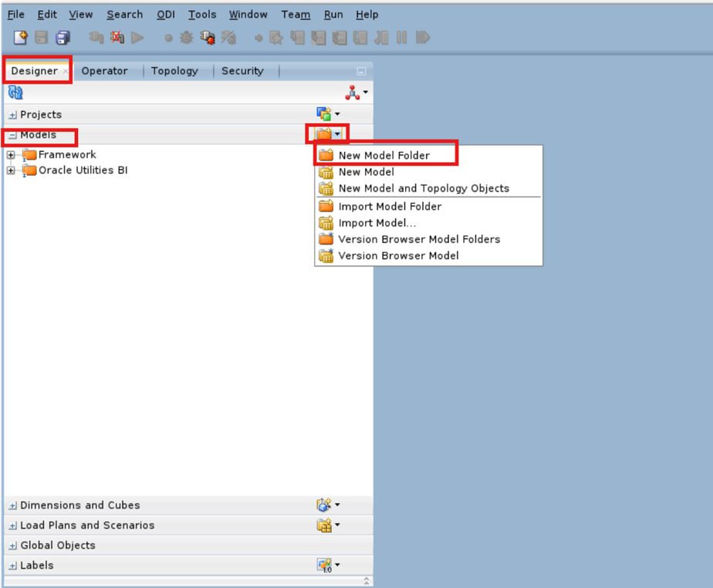Expand the Load Plans and Scenarios section
This screenshot has width=713, height=588.
click(12, 525)
